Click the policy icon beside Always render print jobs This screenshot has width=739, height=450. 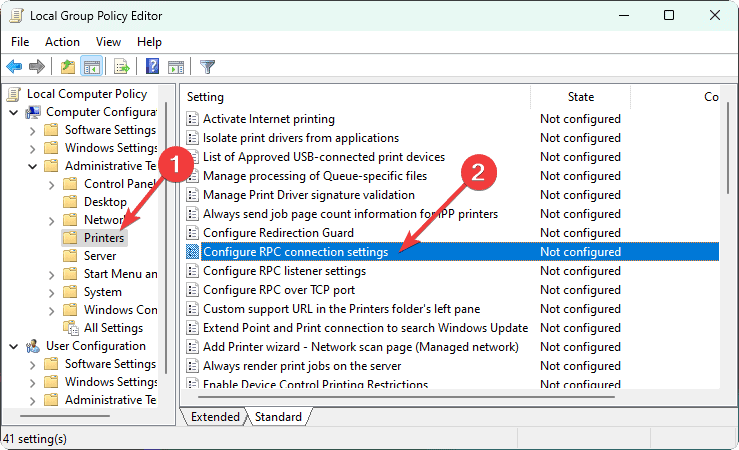click(192, 366)
